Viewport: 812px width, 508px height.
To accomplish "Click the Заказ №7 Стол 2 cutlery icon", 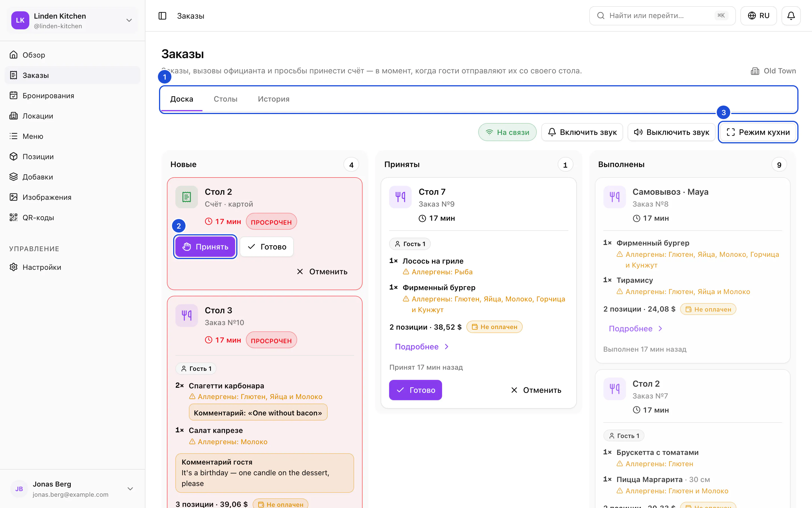I will click(614, 389).
